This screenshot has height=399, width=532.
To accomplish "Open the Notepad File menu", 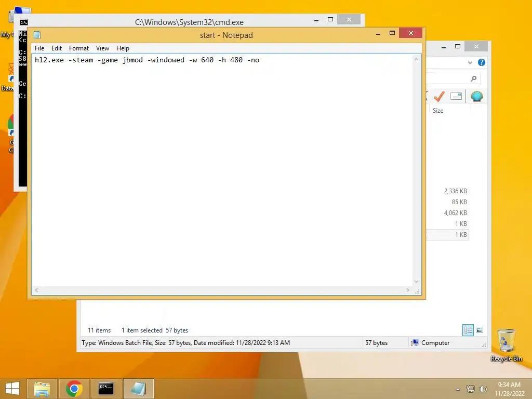I will [39, 48].
